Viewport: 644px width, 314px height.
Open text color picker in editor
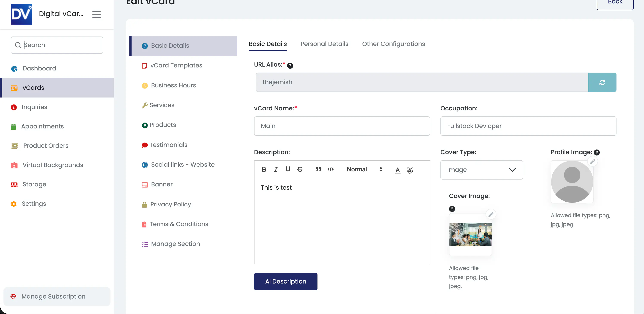point(397,170)
